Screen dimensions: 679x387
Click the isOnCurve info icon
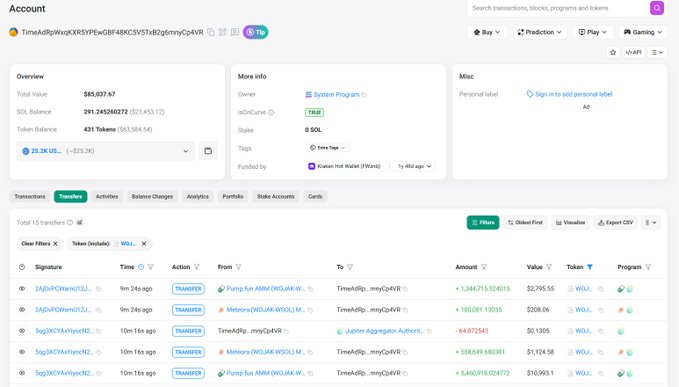(x=271, y=113)
